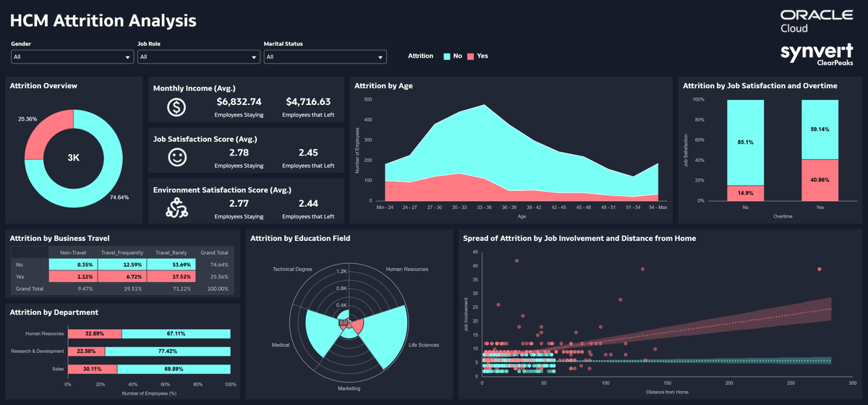Click the dollar coin Monthly Income icon
This screenshot has height=405, width=868.
177,107
